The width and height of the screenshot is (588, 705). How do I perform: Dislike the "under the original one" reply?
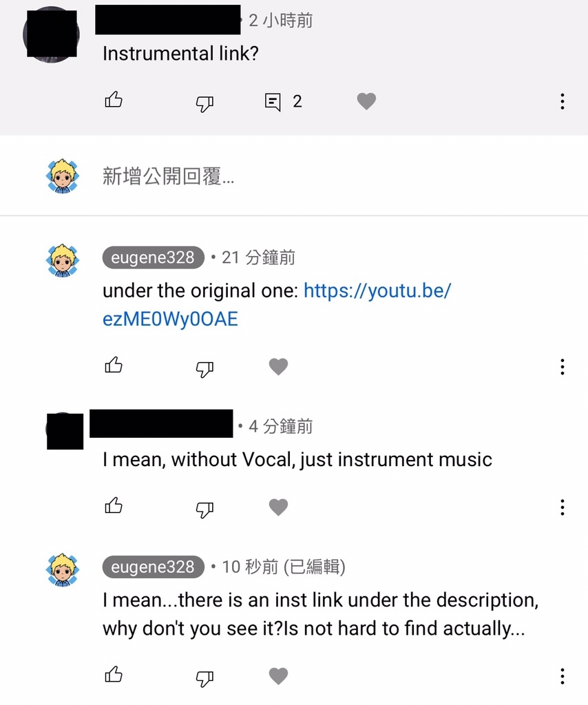click(204, 369)
